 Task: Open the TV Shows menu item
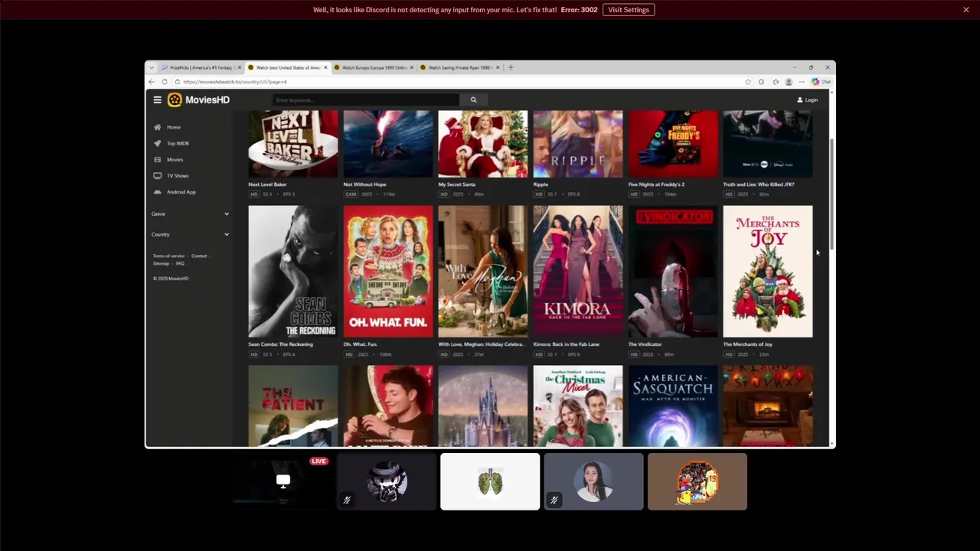pyautogui.click(x=178, y=175)
